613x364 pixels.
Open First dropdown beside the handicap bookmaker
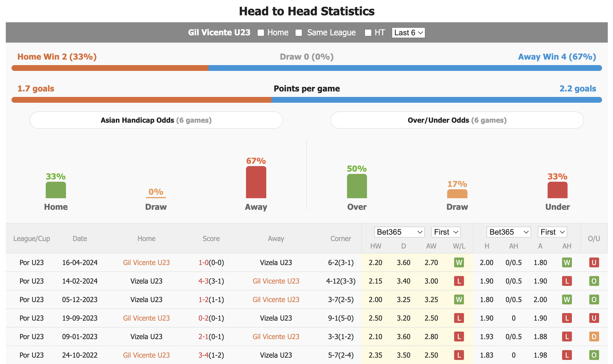click(x=552, y=232)
